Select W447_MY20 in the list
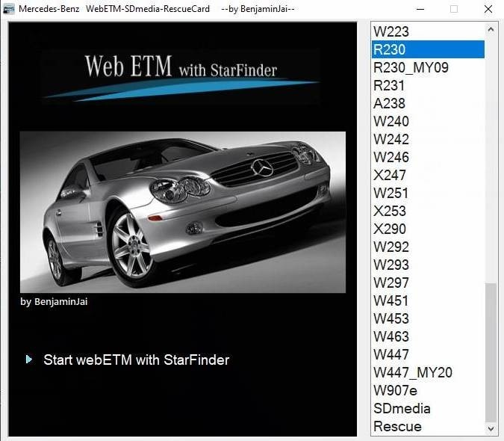 428,373
